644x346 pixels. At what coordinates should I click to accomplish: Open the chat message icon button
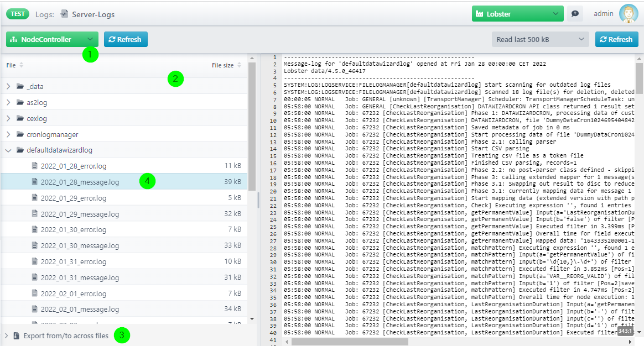[x=575, y=14]
